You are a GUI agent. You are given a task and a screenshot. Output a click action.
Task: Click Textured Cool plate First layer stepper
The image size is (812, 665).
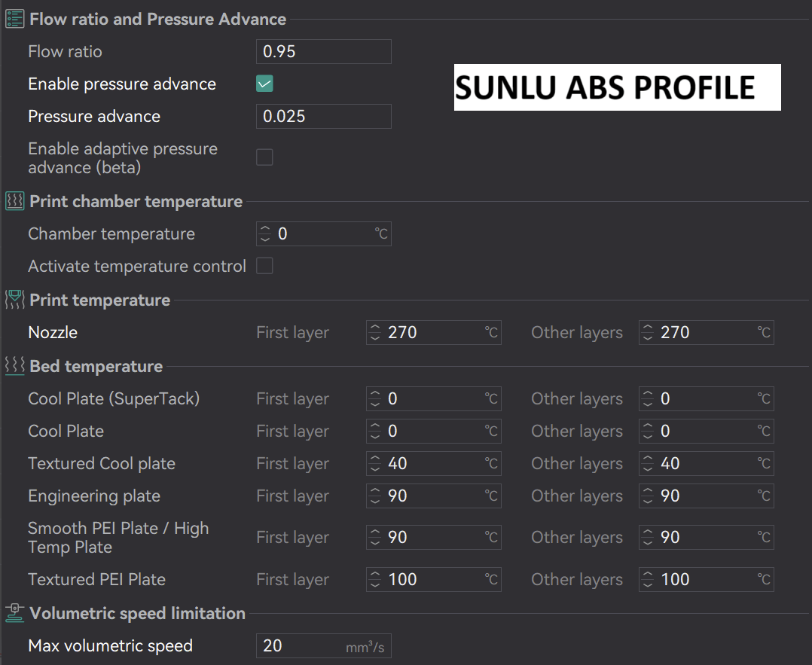pos(375,463)
